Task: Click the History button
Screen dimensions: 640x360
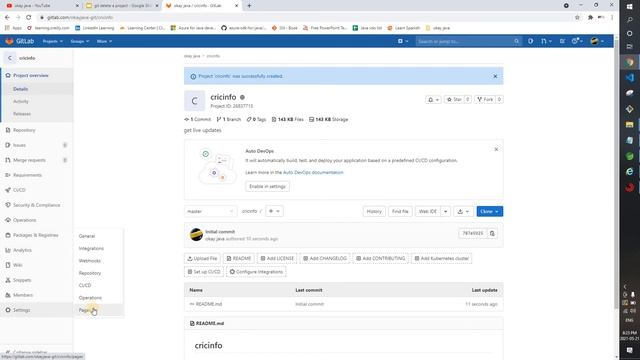Action: (x=374, y=211)
